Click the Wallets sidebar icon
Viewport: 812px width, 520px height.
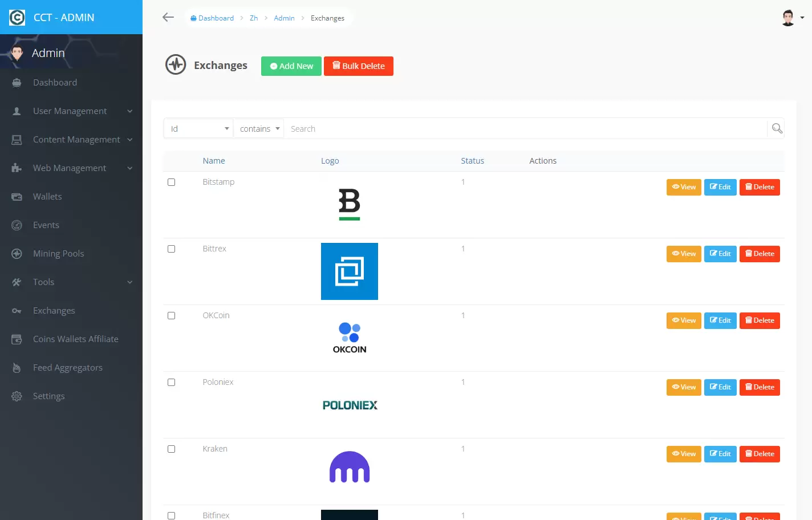point(17,197)
